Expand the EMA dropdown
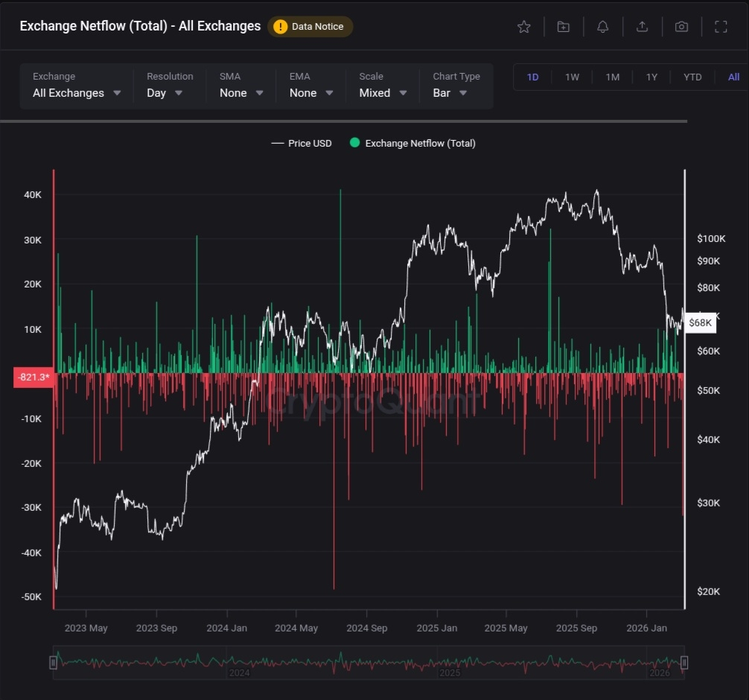The image size is (749, 700). coord(311,93)
